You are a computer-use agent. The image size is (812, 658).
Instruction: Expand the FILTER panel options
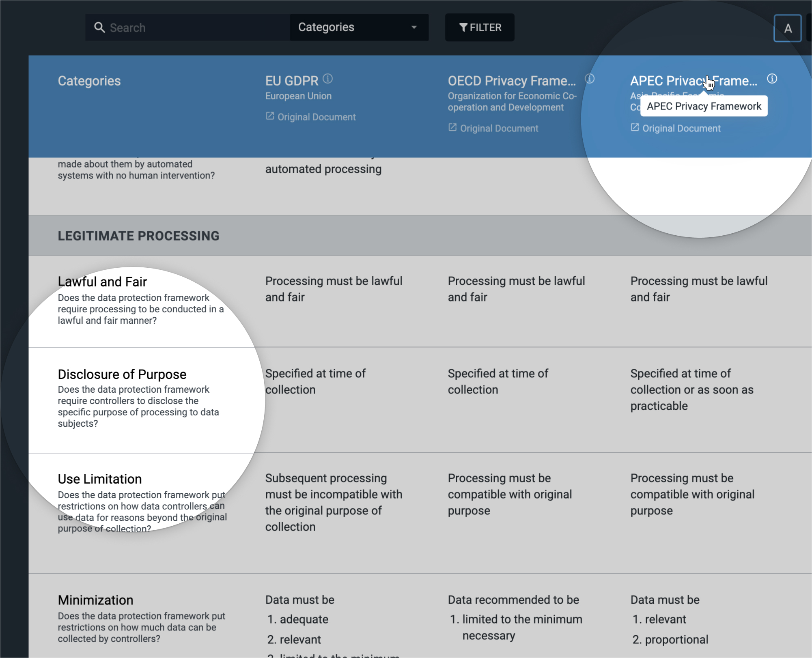tap(480, 27)
